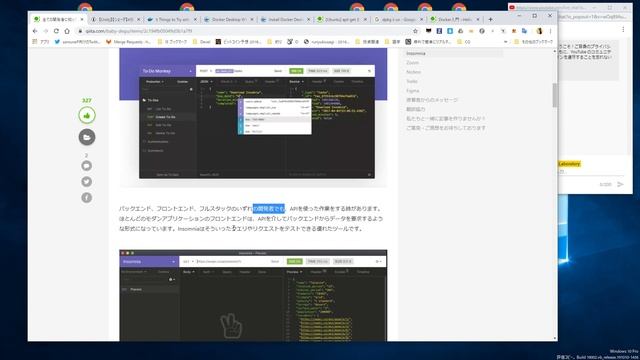
Task: Expand the bookmarks overflow chevron
Action: [x=506, y=42]
